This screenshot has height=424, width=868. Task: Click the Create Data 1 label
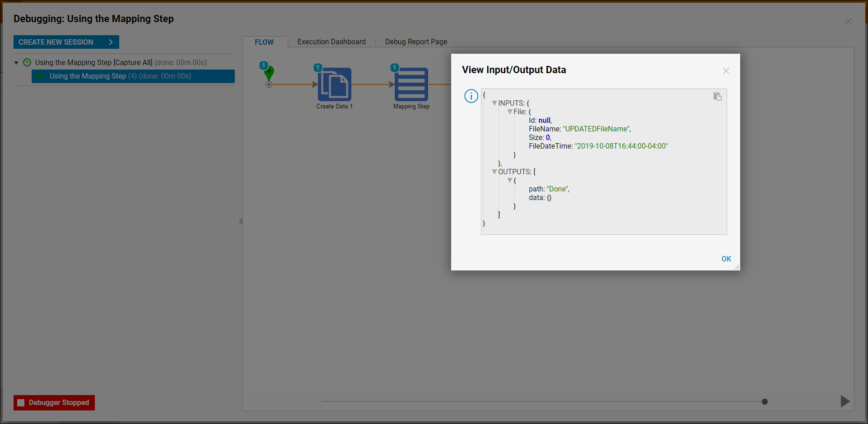(x=334, y=106)
